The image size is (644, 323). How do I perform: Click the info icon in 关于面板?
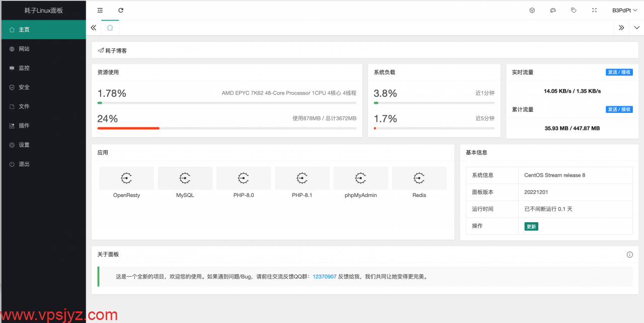(629, 254)
